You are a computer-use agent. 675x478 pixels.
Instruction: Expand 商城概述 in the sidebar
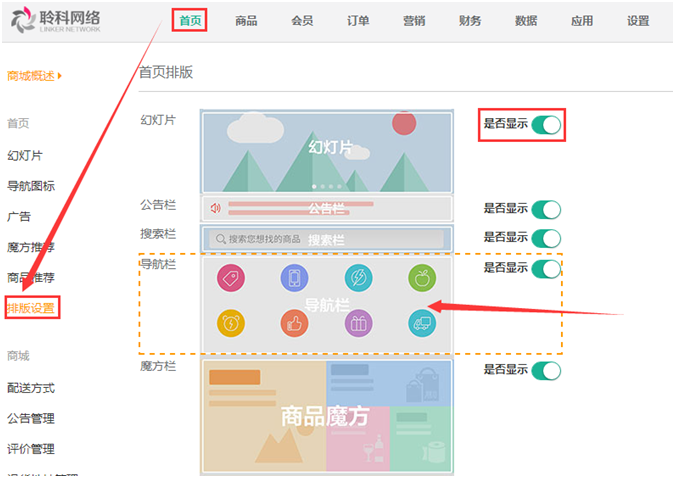click(x=34, y=75)
